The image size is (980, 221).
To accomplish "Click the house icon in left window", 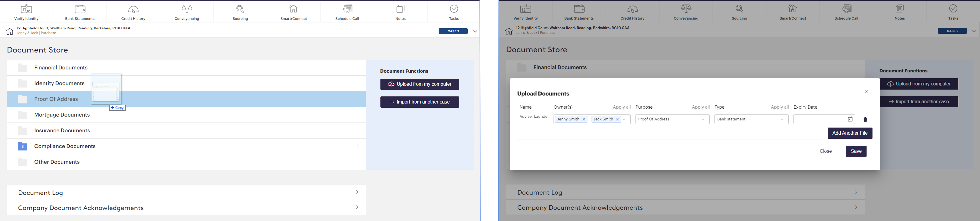I will pyautogui.click(x=10, y=31).
